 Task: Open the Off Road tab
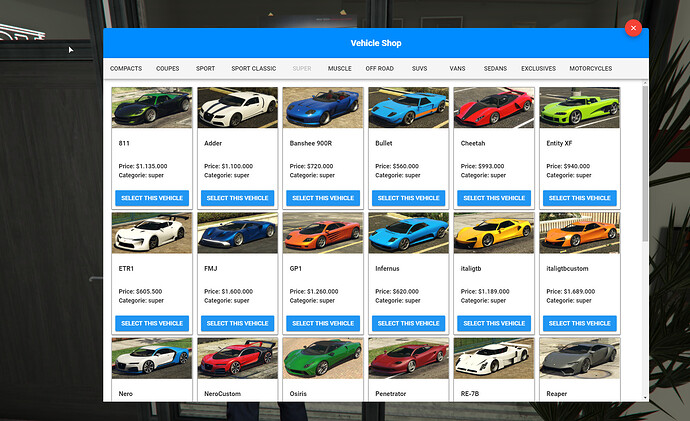(379, 69)
